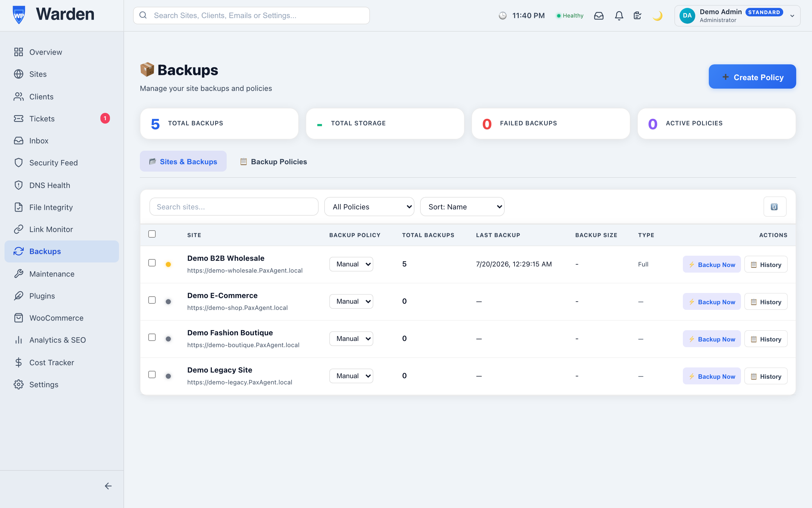Click the Failed Backups stat card
This screenshot has height=508, width=812.
point(551,123)
